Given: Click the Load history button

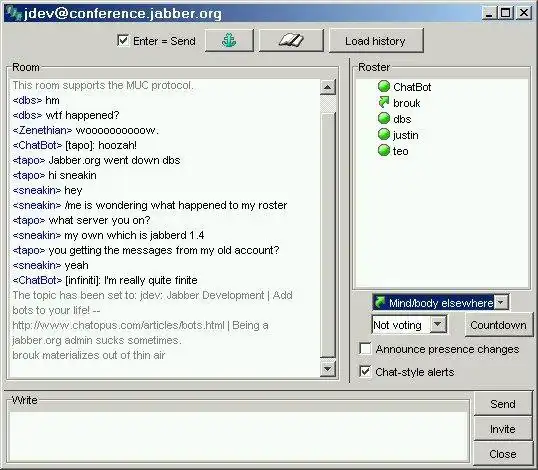Looking at the screenshot, I should pyautogui.click(x=376, y=41).
